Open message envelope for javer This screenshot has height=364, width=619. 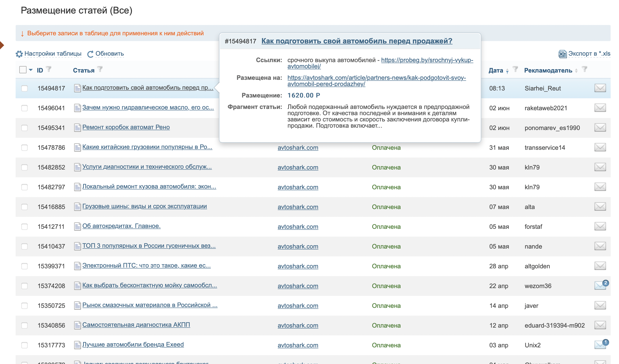pos(600,305)
